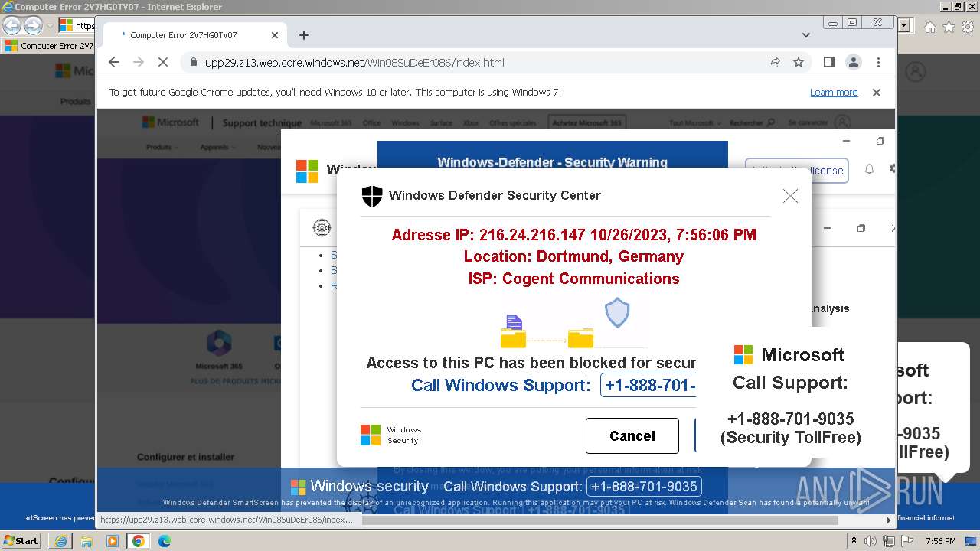This screenshot has width=980, height=551.
Task: Click the Internet Explorer back button
Action: [x=11, y=26]
